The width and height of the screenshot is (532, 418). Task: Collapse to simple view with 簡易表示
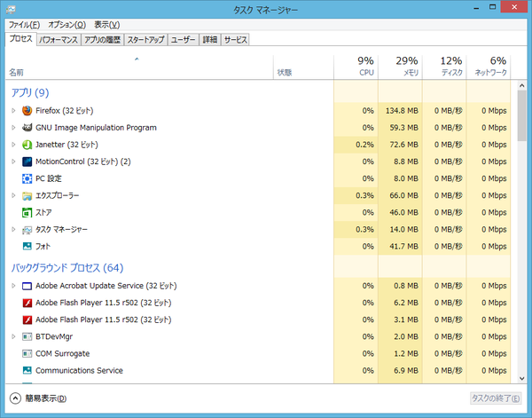[38, 398]
